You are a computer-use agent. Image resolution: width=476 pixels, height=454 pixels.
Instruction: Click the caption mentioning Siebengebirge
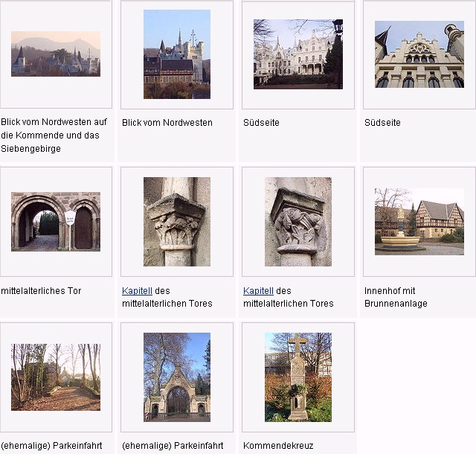click(54, 135)
